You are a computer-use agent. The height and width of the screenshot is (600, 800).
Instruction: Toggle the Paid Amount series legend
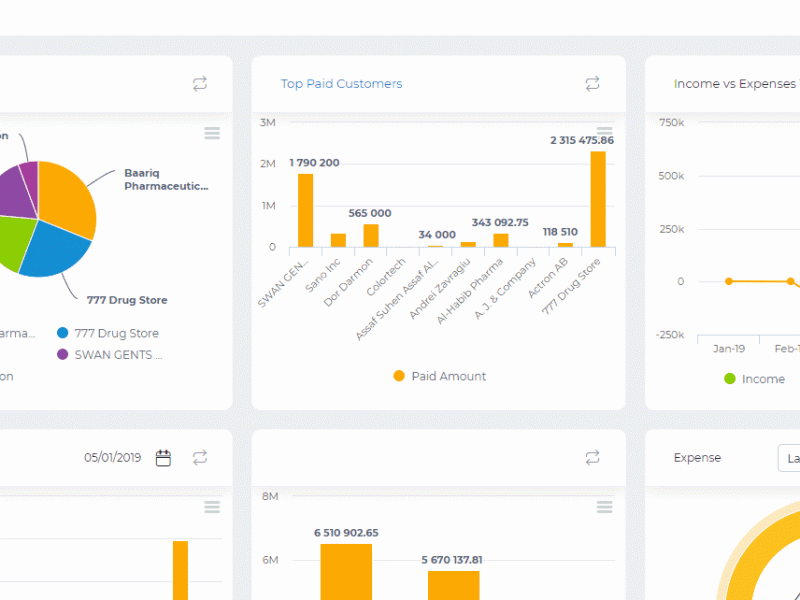[440, 376]
